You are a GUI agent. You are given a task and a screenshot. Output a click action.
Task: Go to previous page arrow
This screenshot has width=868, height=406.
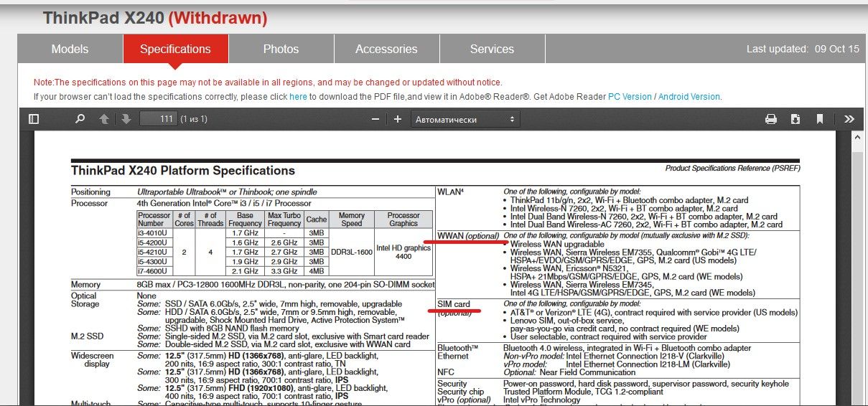click(x=104, y=119)
